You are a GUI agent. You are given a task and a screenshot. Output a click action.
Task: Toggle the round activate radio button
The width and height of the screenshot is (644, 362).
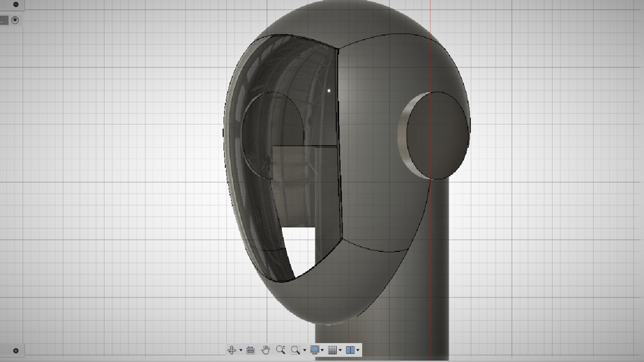coord(15,20)
